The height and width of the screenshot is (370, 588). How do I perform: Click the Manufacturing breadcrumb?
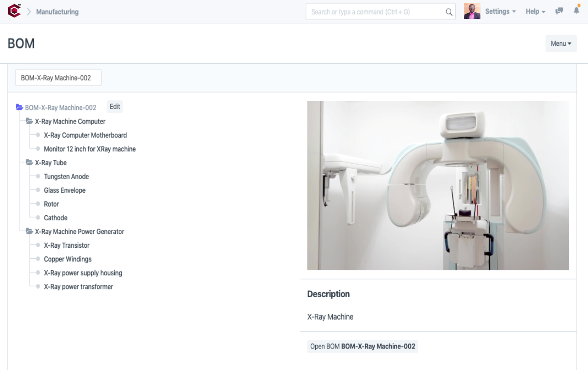click(57, 12)
